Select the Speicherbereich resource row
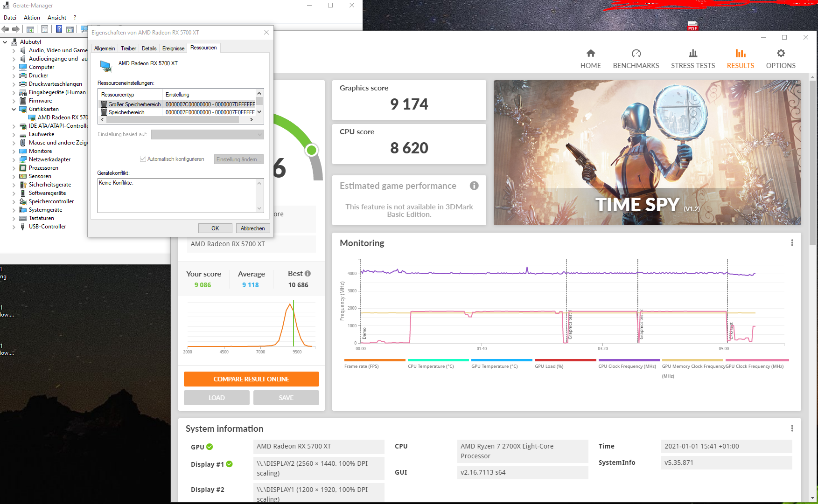The height and width of the screenshot is (504, 818). [x=178, y=112]
